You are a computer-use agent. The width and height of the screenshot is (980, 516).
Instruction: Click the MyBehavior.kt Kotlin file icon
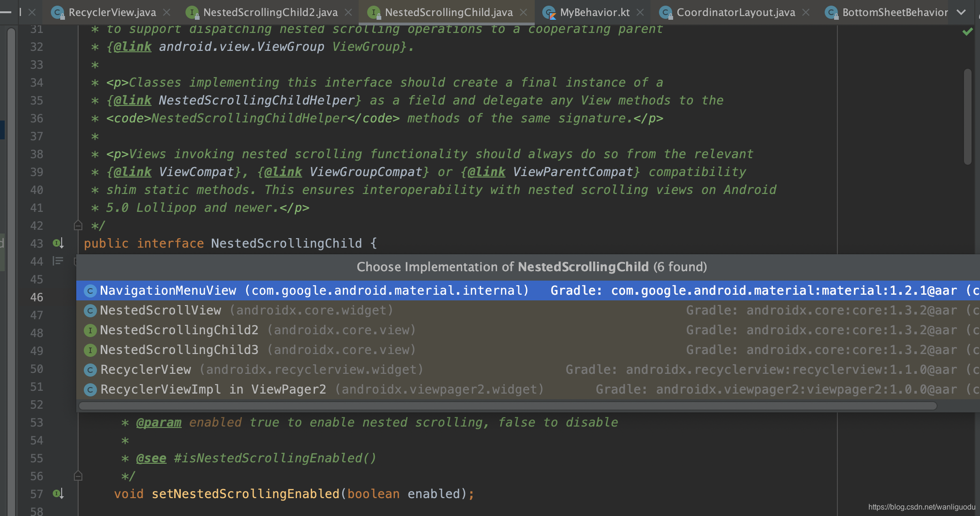(x=549, y=13)
